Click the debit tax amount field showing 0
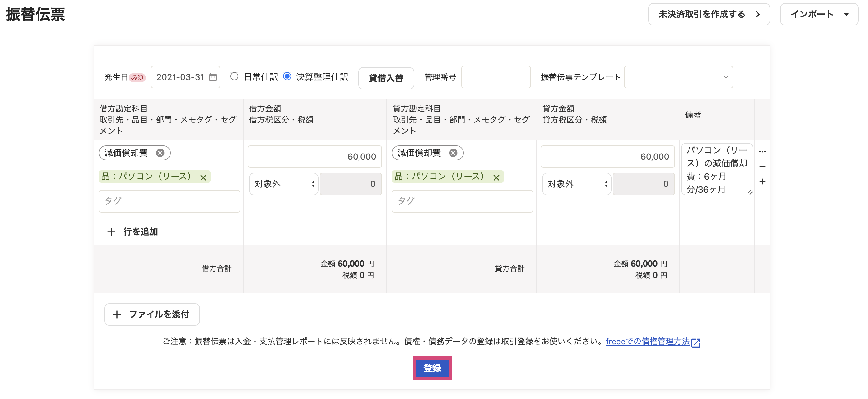The width and height of the screenshot is (868, 399). (351, 184)
